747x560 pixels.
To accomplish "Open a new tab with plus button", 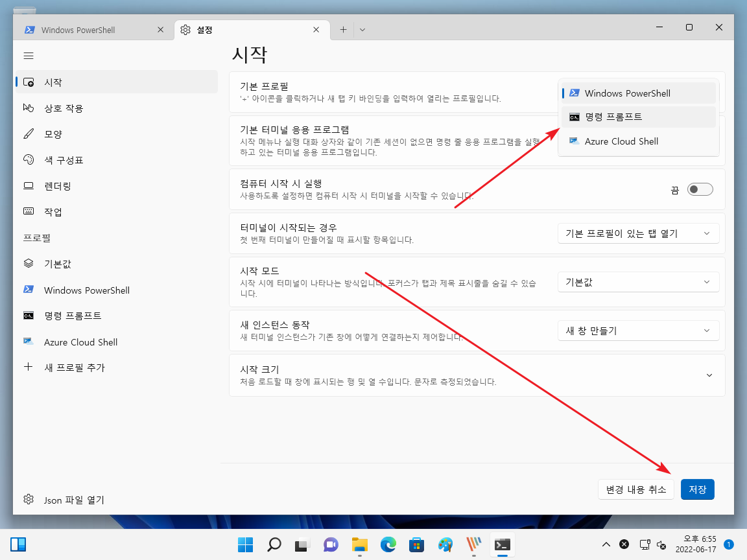I will click(x=343, y=30).
